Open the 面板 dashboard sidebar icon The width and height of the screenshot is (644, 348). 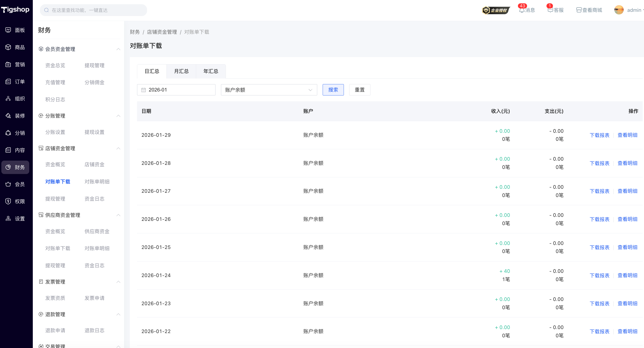[x=8, y=30]
